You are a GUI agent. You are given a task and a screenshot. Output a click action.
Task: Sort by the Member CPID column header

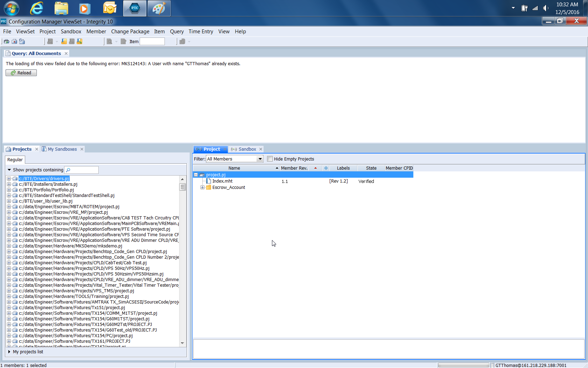(399, 168)
